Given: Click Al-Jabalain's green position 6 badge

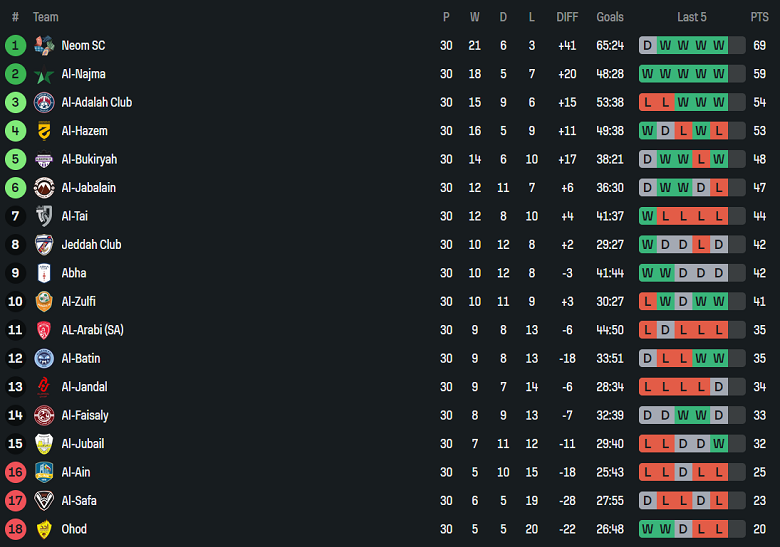Looking at the screenshot, I should 15,187.
